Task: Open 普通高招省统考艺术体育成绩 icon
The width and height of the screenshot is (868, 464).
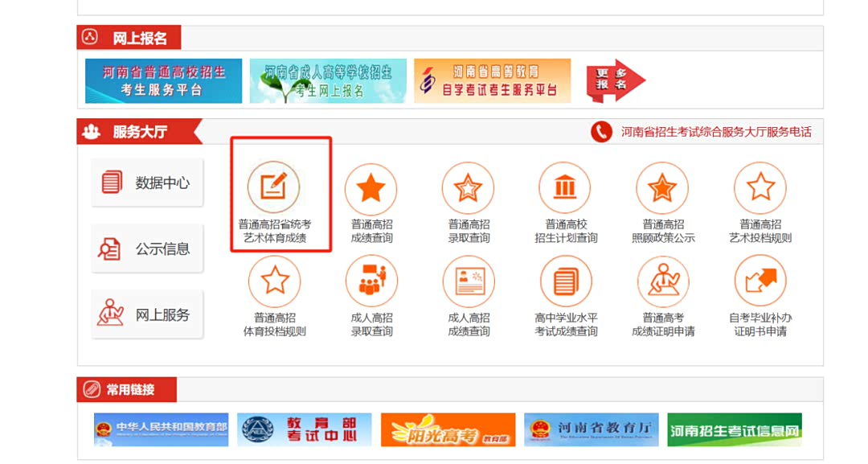Action: pyautogui.click(x=274, y=187)
